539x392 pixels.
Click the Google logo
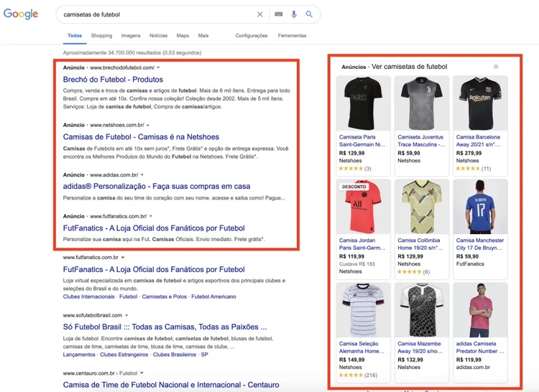click(x=21, y=14)
